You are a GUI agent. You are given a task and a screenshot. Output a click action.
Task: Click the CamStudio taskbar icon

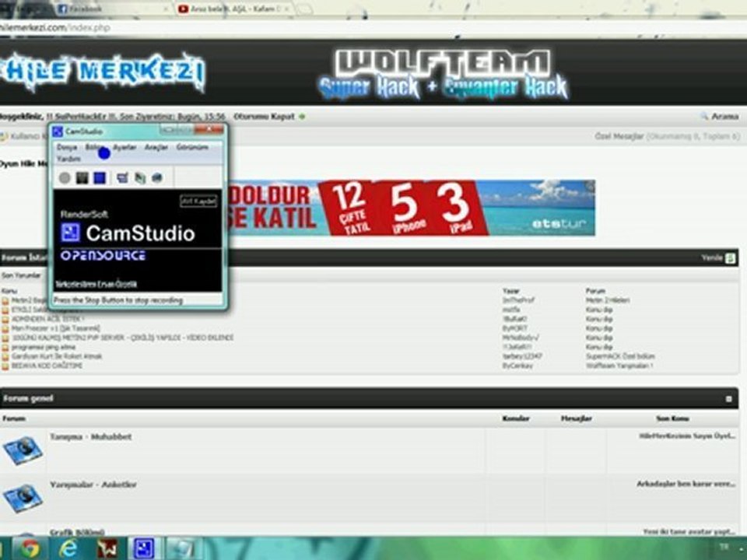pos(143,548)
